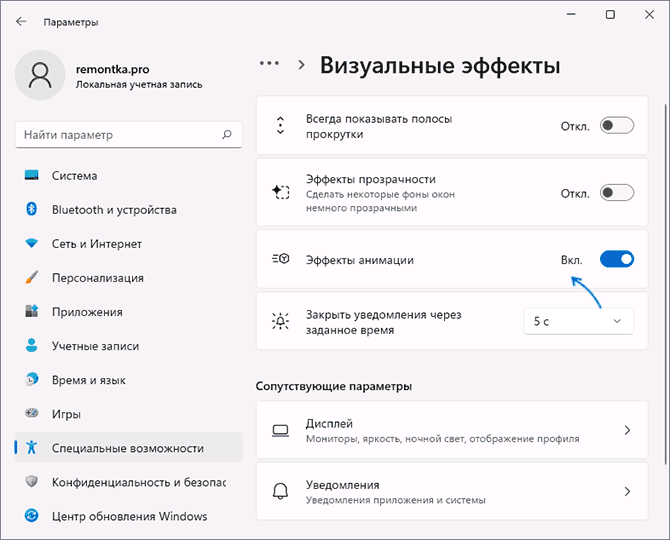Click Вкл. label of animation effects
This screenshot has width=670, height=540.
pos(571,260)
